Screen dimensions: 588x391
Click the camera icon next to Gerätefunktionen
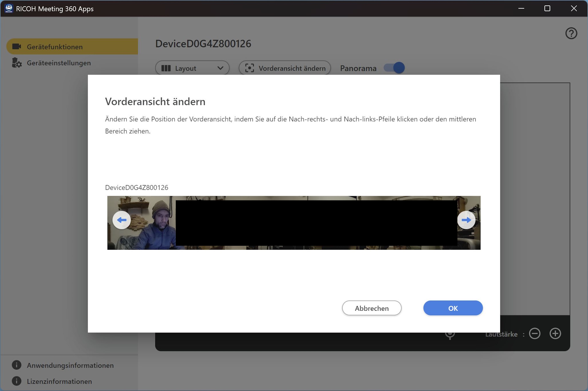[x=17, y=47]
